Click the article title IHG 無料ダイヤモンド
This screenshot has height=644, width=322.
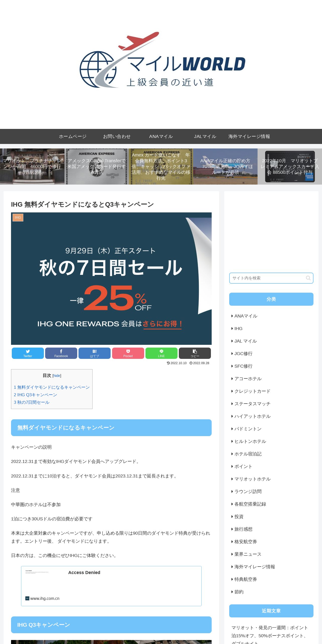coord(82,204)
